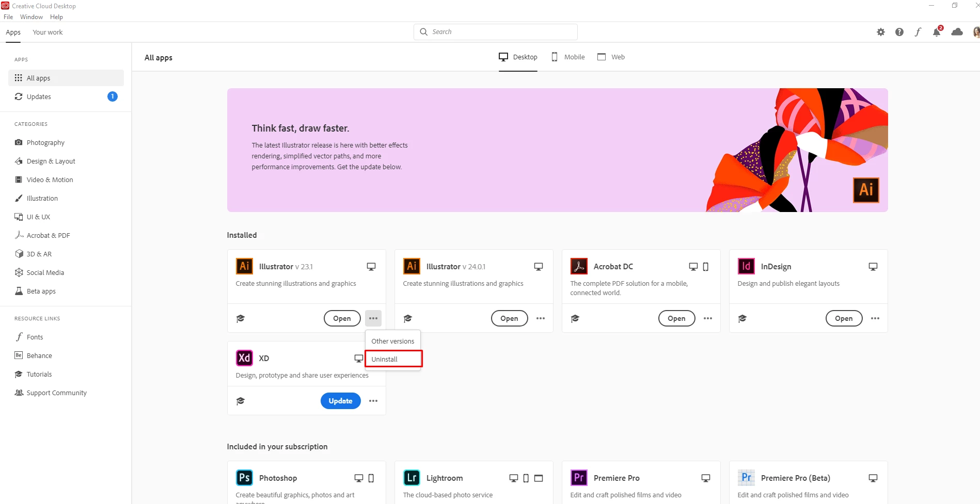The image size is (980, 504).
Task: Open tutorials icon on InDesign card
Action: pos(742,318)
